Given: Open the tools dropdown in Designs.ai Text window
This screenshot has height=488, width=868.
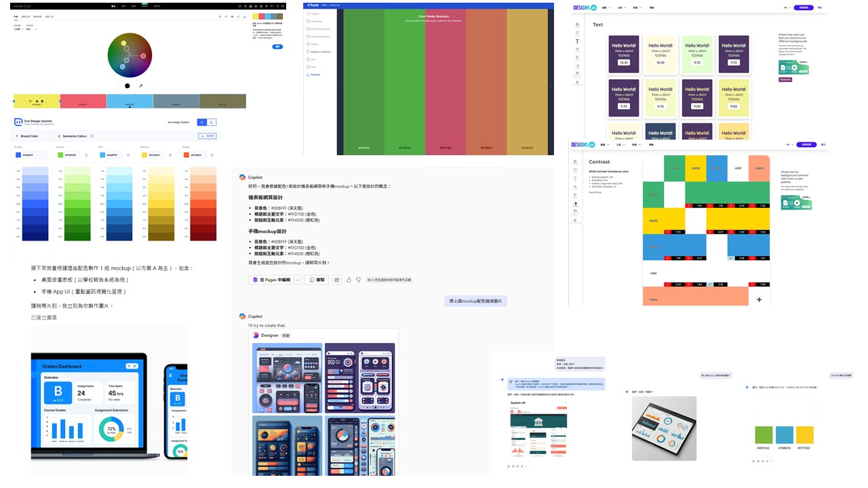Looking at the screenshot, I should (620, 7).
